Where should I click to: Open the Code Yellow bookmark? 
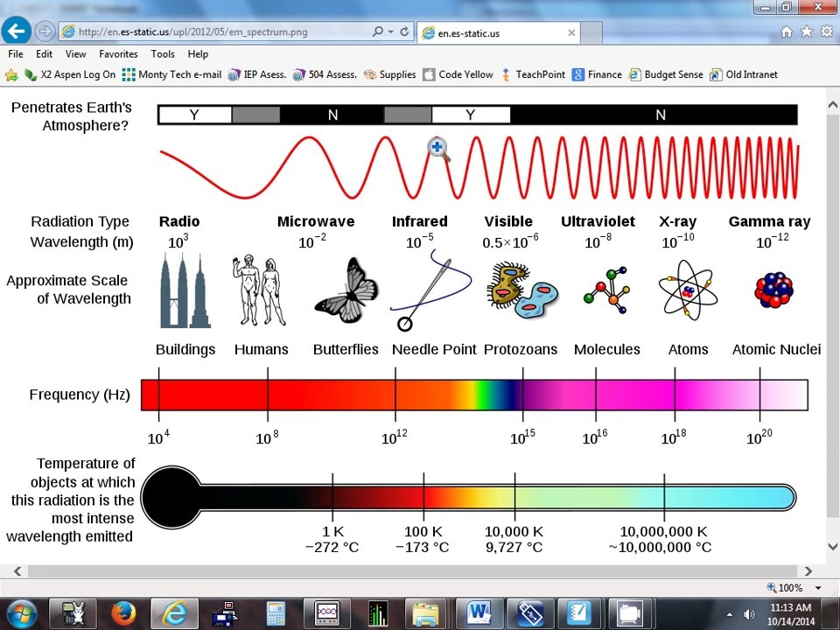point(458,75)
